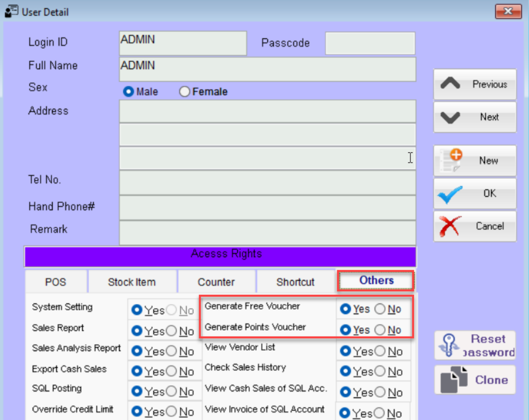Click the Next record down-arrow icon

pyautogui.click(x=450, y=118)
